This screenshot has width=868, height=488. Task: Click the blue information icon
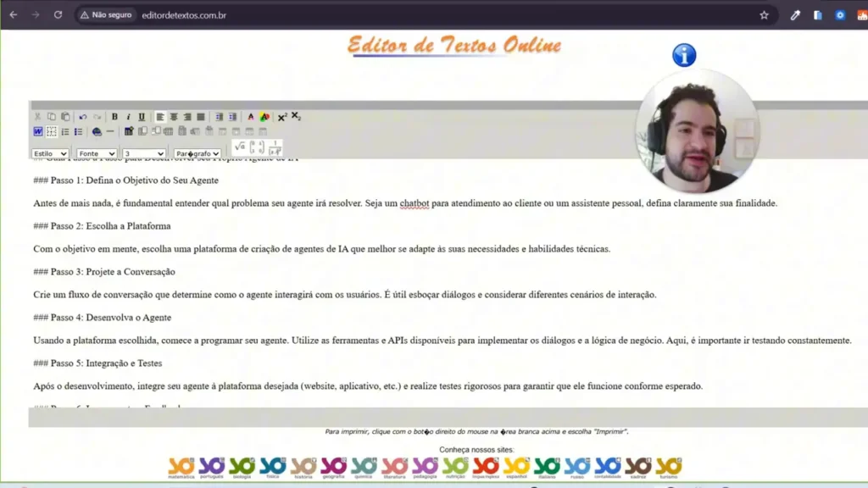tap(683, 55)
